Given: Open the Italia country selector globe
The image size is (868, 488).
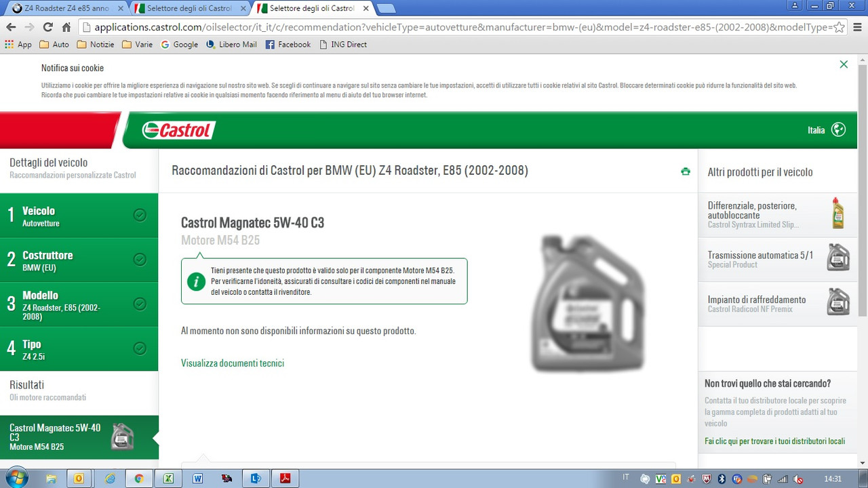Looking at the screenshot, I should click(x=839, y=129).
